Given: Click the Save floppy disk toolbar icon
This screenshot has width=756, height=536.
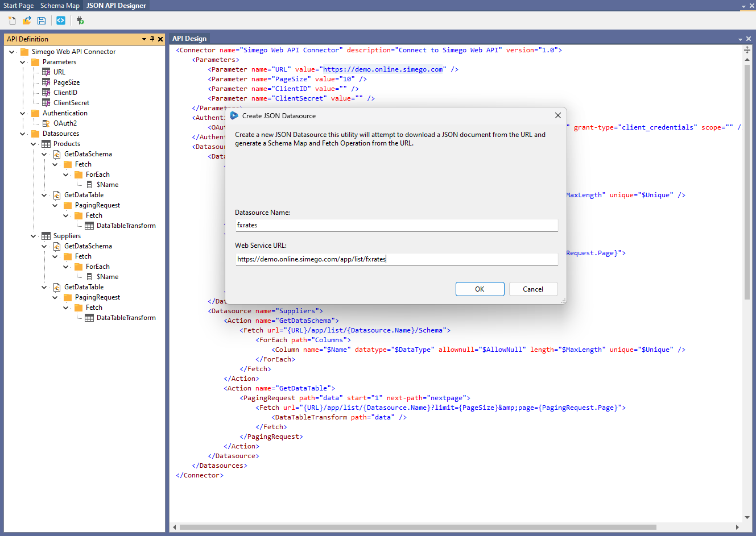Looking at the screenshot, I should [x=42, y=20].
